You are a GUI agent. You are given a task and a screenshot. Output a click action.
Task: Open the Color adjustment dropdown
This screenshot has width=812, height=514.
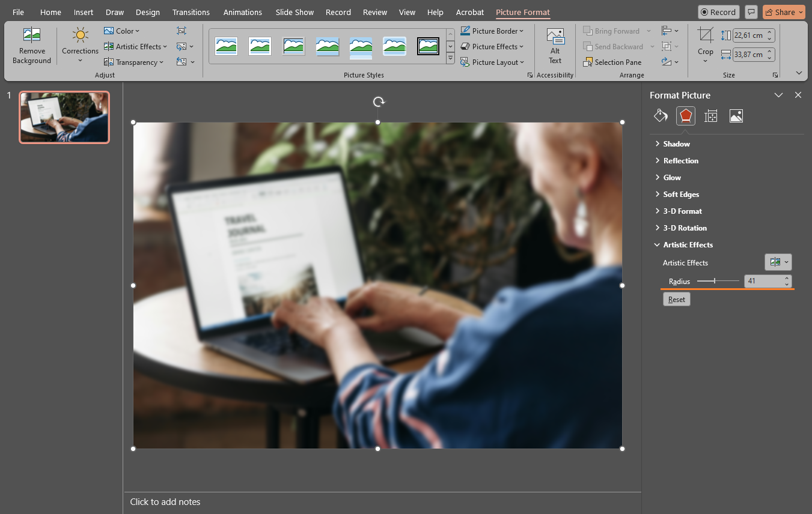[121, 31]
